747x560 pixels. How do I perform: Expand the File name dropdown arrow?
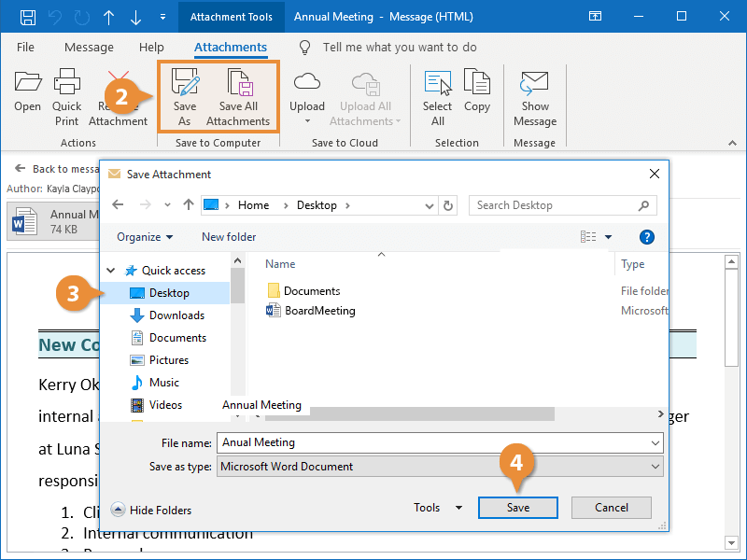[x=655, y=443]
